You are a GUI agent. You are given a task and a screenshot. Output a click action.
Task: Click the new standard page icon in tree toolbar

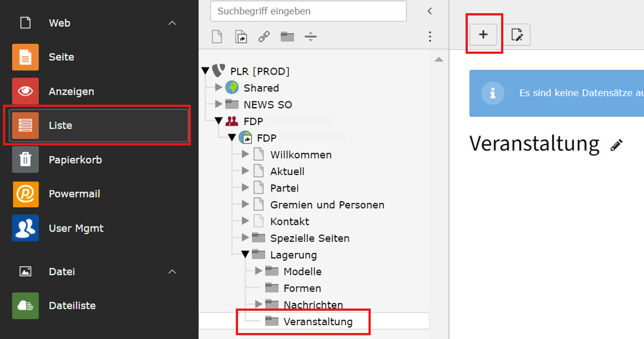[x=217, y=37]
